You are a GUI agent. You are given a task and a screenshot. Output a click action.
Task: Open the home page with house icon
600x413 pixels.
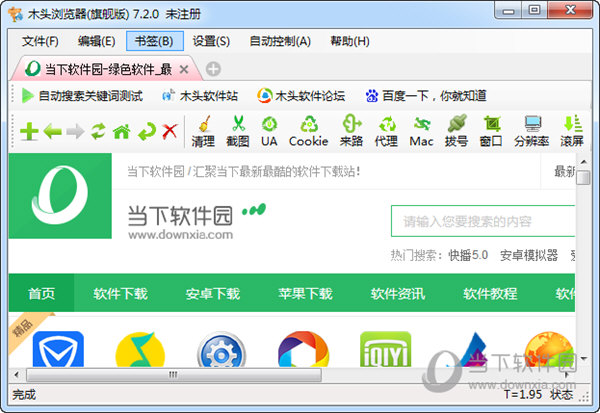[122, 132]
